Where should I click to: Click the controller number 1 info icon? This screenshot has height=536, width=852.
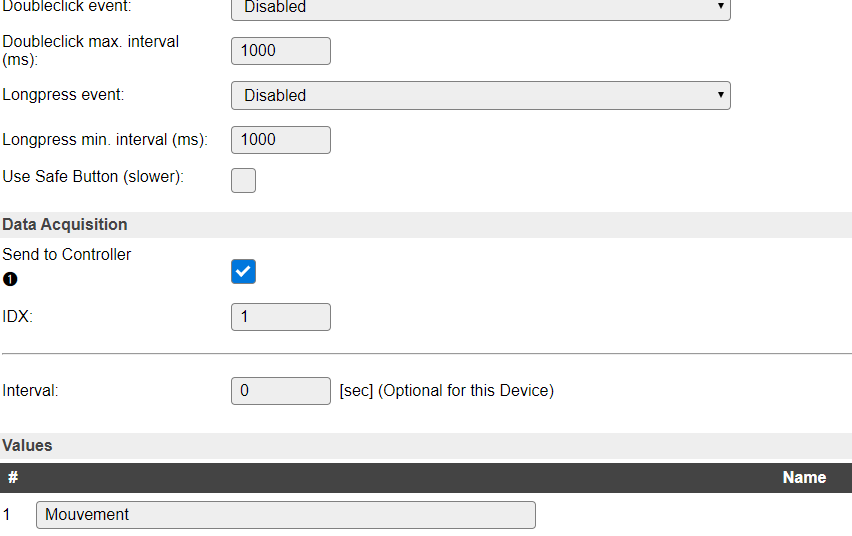coord(10,279)
